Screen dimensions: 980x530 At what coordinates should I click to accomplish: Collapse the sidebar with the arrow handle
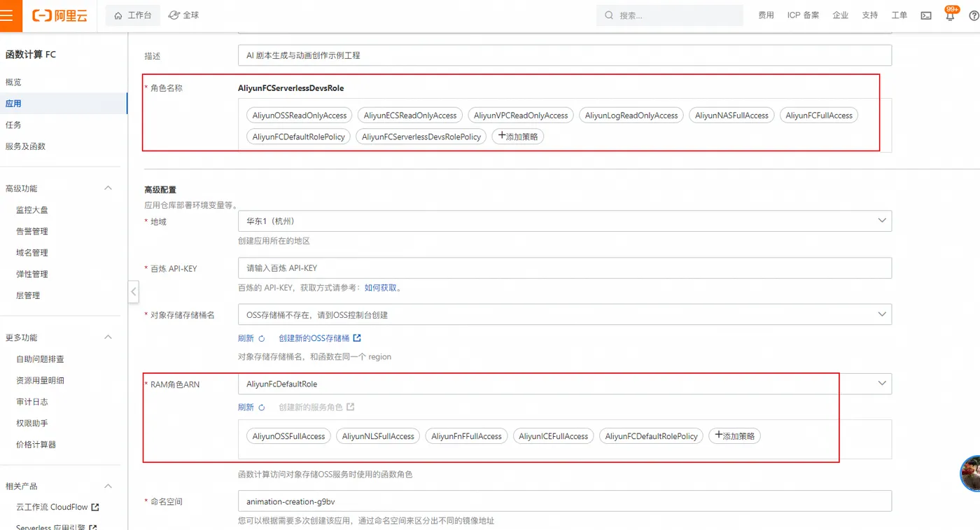[x=134, y=291]
